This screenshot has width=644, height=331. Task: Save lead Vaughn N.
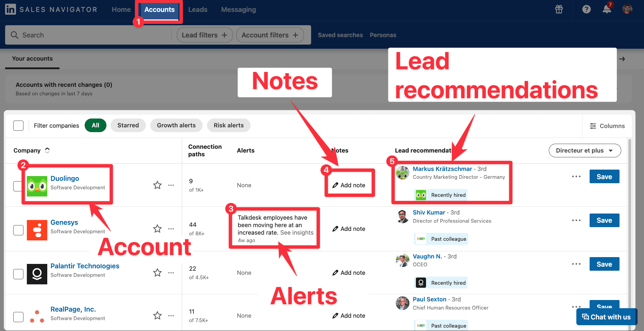605,264
